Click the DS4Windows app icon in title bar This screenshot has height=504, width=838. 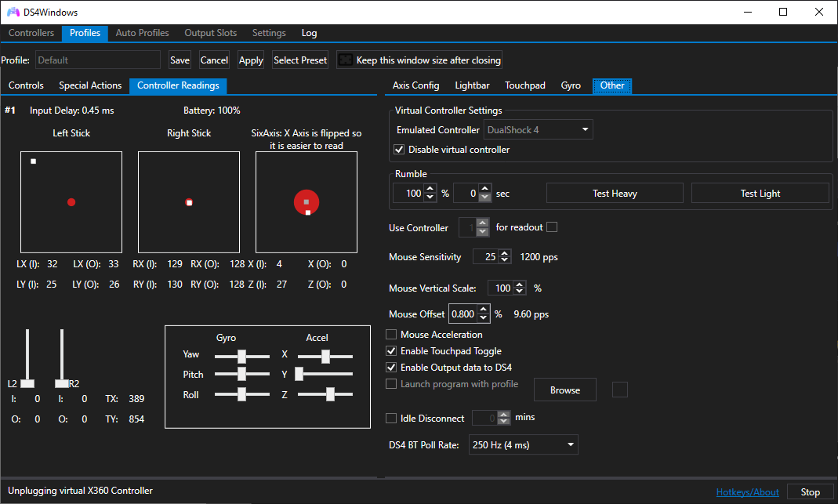13,12
